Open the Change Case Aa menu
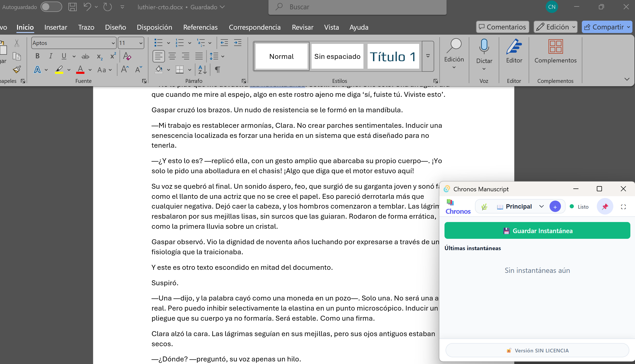Viewport: 635px width, 364px height. point(104,70)
